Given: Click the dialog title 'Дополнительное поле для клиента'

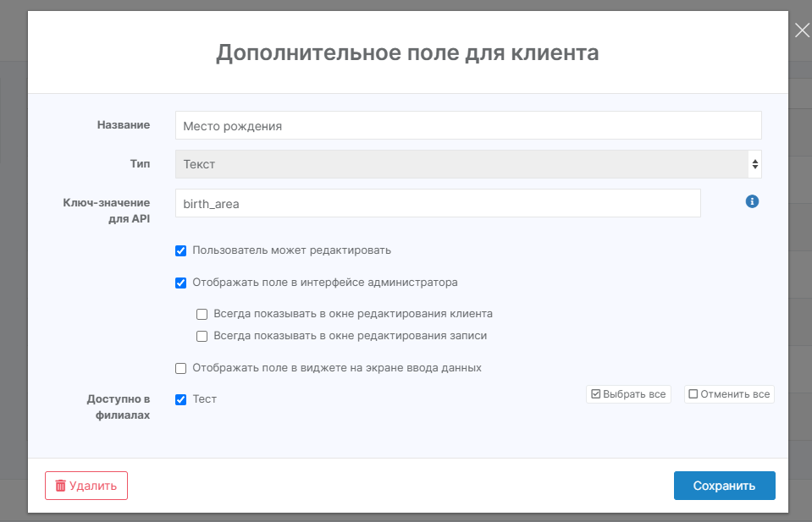Looking at the screenshot, I should pyautogui.click(x=407, y=52).
